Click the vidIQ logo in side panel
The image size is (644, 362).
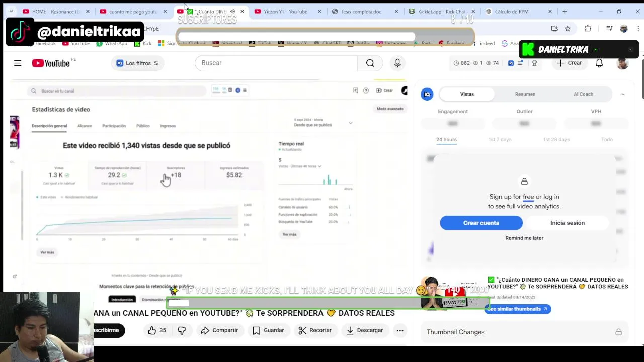coord(427,94)
